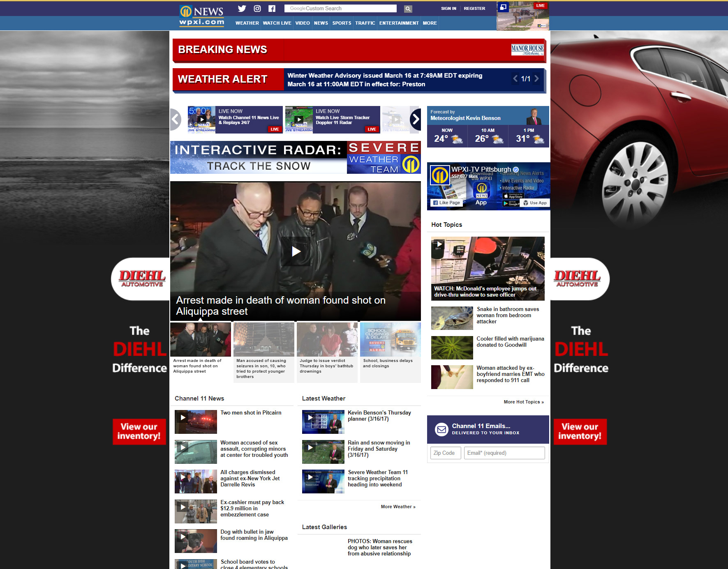Click left View our inventory ad button
The image size is (728, 569).
coord(139,431)
